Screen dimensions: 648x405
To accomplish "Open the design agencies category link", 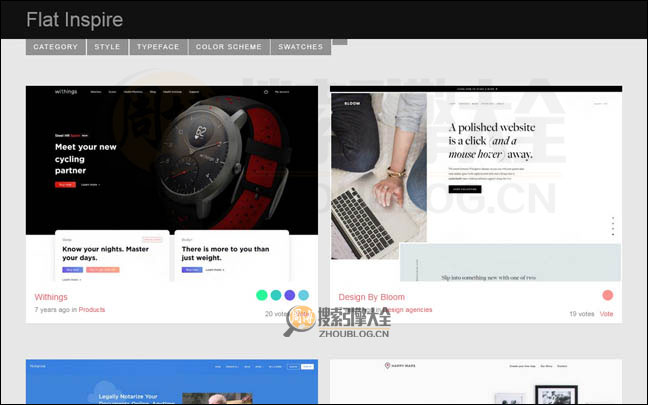I will (x=408, y=310).
